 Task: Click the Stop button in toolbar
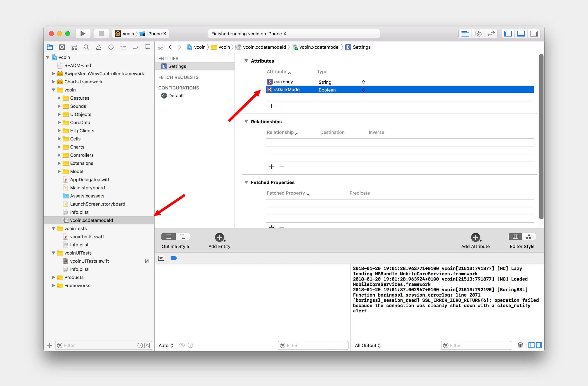pyautogui.click(x=101, y=34)
